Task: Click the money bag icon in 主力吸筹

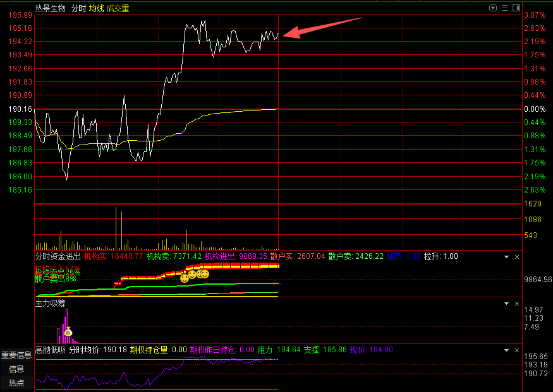Action: [68, 332]
